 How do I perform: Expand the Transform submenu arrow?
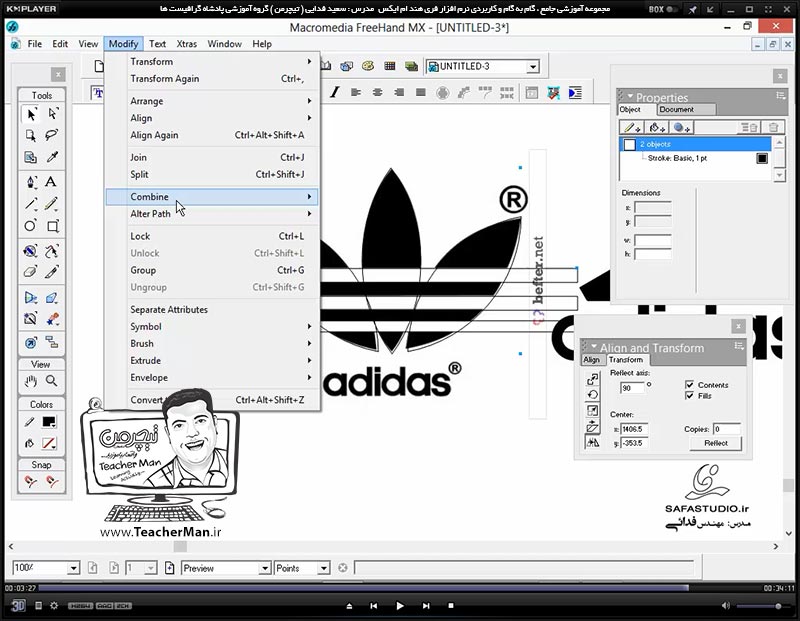pyautogui.click(x=309, y=61)
